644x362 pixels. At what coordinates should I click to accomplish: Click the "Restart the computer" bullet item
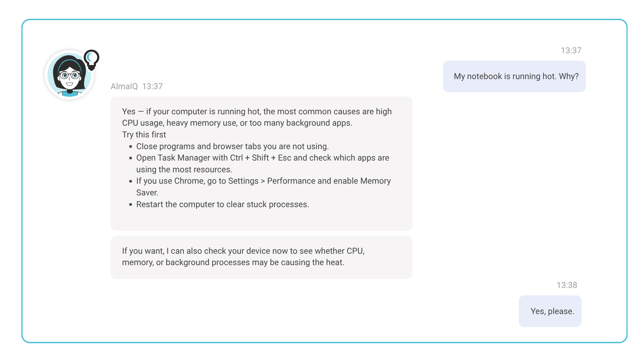point(223,204)
